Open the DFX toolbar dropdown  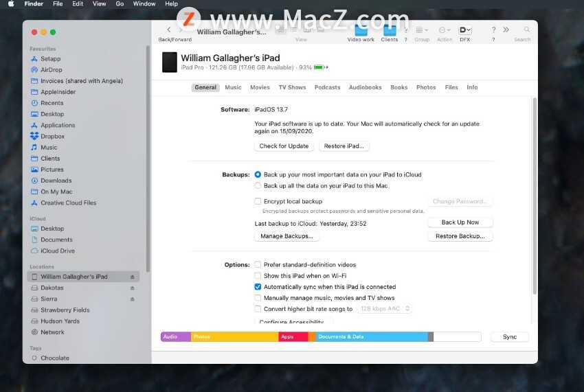(x=465, y=30)
